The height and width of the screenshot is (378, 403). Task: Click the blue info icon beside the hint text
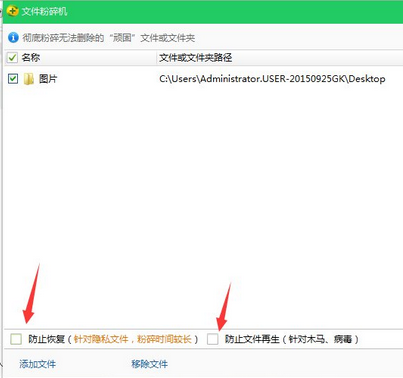[x=13, y=37]
